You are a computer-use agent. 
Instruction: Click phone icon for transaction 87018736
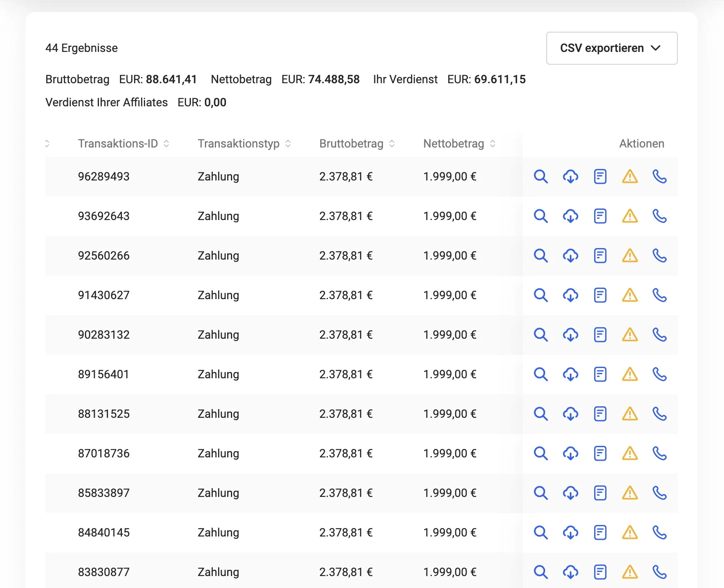pos(659,453)
